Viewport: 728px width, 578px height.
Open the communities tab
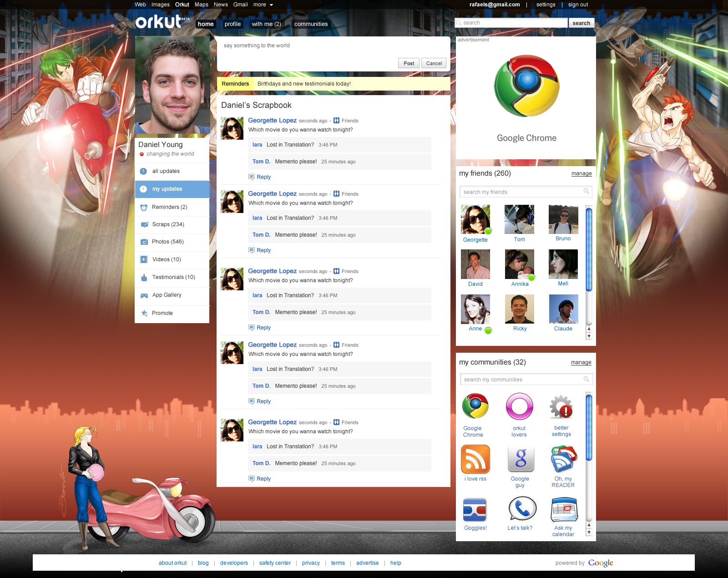tap(311, 24)
